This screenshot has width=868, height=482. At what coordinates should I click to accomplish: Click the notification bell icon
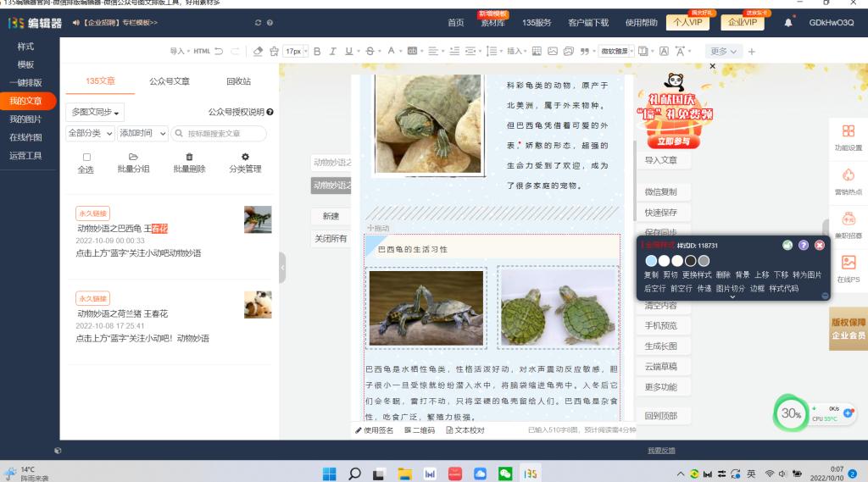coord(788,23)
